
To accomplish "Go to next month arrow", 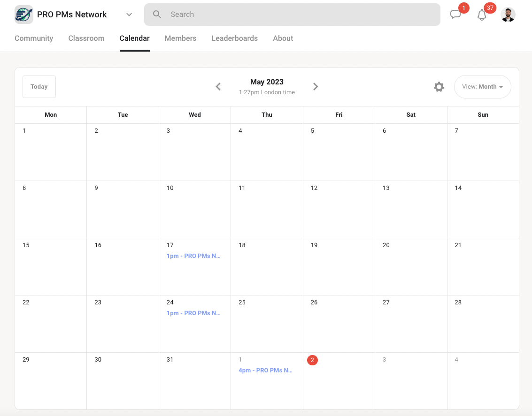I will point(316,87).
